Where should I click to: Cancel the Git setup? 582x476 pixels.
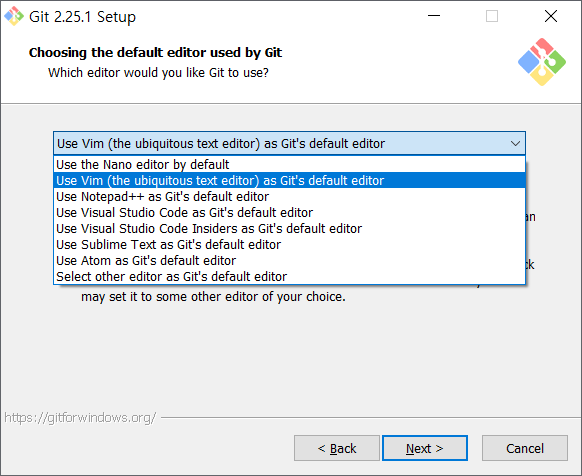(525, 448)
